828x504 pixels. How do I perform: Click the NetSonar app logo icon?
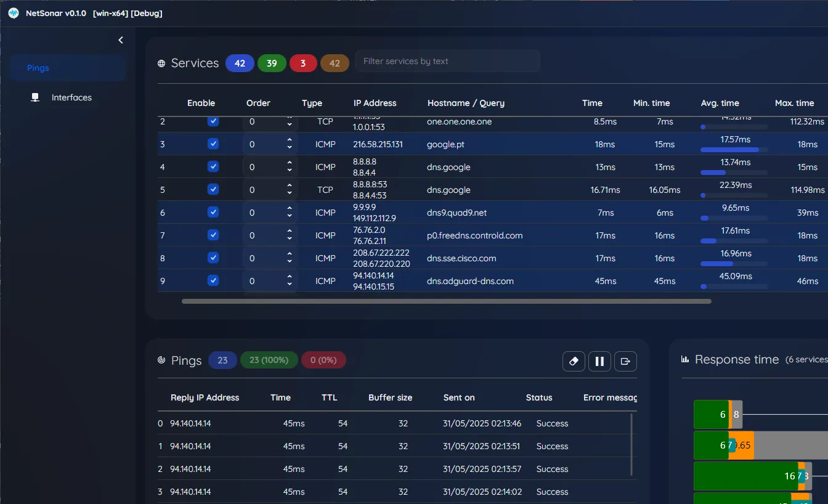14,13
